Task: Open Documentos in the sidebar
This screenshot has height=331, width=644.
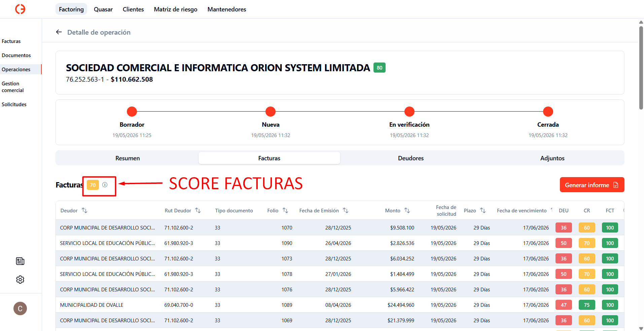Action: pos(16,55)
